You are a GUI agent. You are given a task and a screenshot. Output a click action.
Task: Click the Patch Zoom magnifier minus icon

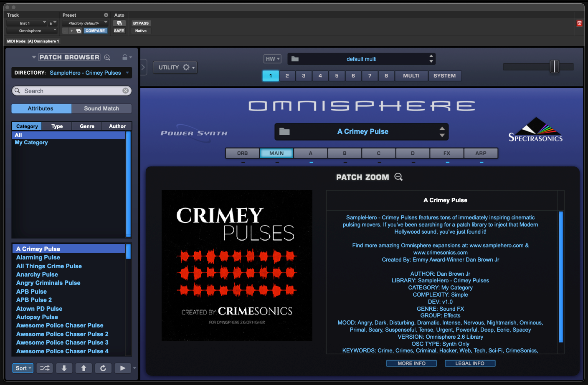[x=398, y=177]
